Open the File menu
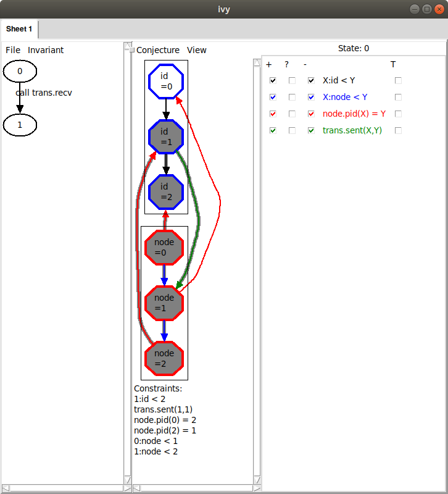Screen dimensions: 448x494 pos(13,50)
